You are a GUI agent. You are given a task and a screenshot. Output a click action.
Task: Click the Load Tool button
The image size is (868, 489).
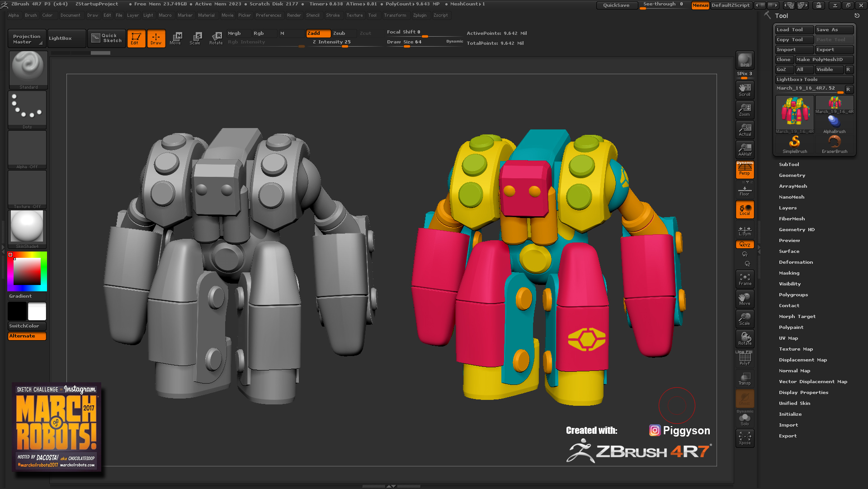click(794, 30)
